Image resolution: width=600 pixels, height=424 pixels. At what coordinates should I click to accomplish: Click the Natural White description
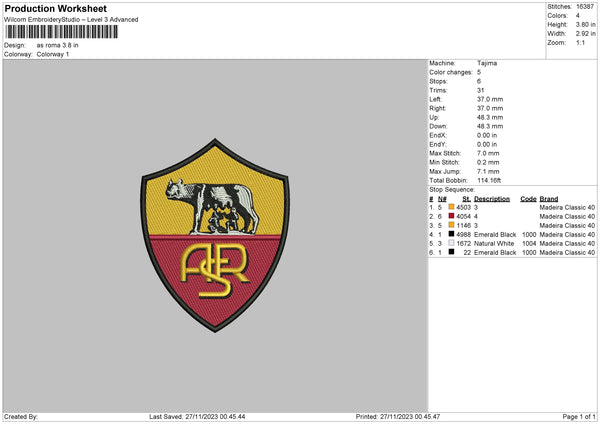[x=494, y=243]
